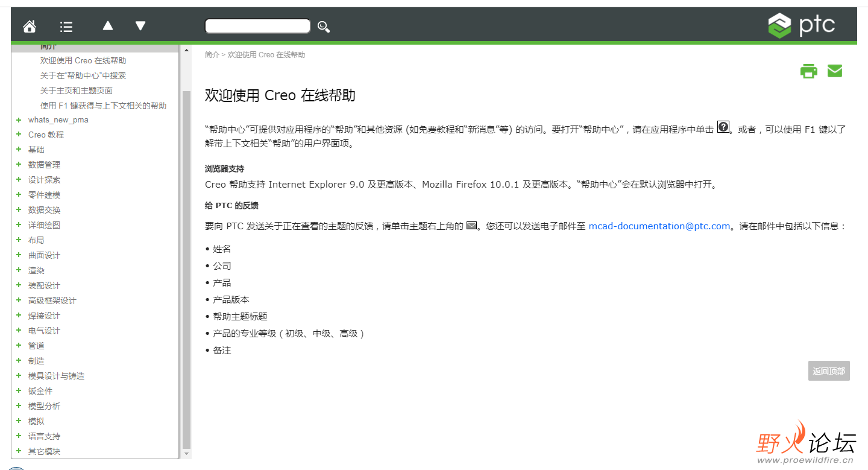The image size is (868, 470).
Task: Open the 高级框架设计 topic
Action: [x=52, y=300]
